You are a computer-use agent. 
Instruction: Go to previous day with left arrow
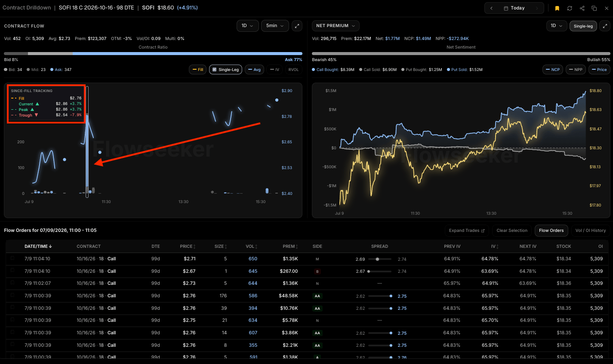point(491,8)
